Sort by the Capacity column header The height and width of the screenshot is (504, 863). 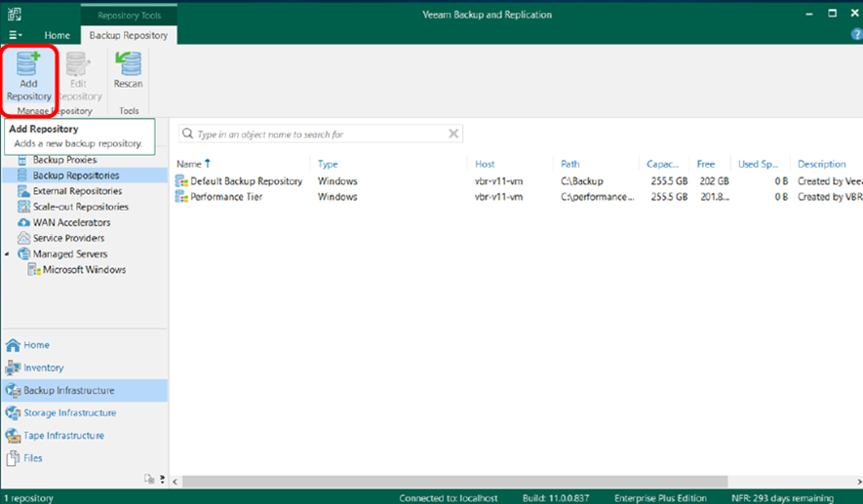663,164
